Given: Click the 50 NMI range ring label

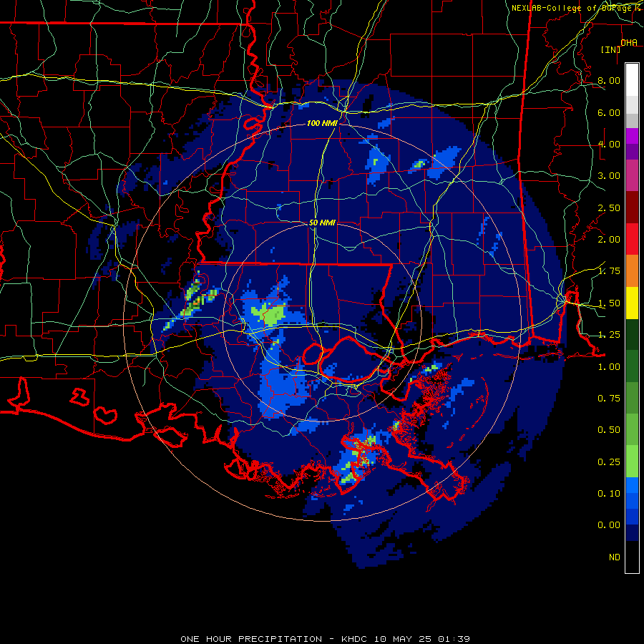Looking at the screenshot, I should (322, 223).
